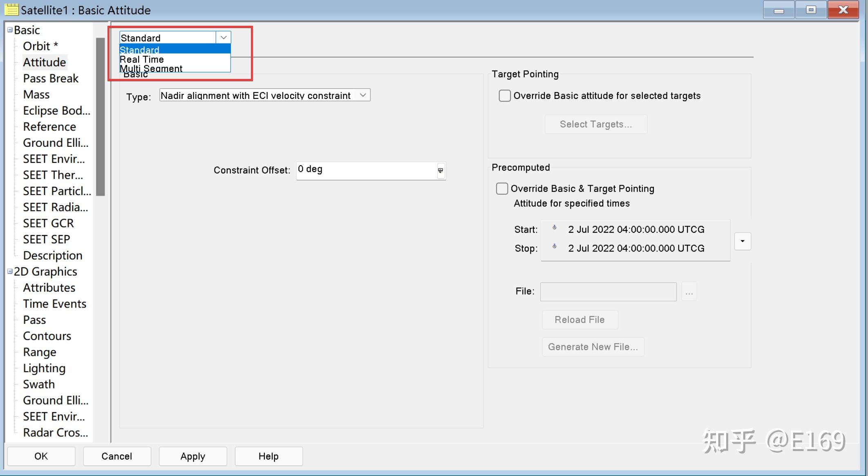The image size is (868, 476).
Task: Collapse the Basic tree node
Action: [x=10, y=30]
